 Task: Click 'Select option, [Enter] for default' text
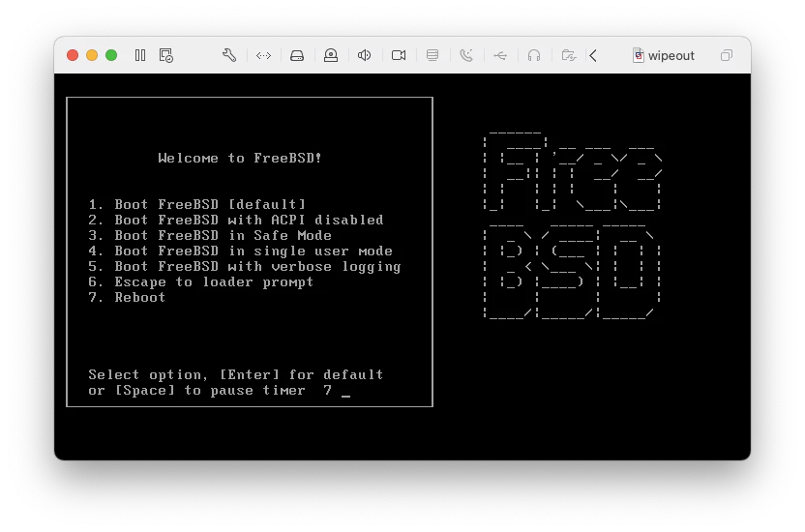[x=236, y=375]
